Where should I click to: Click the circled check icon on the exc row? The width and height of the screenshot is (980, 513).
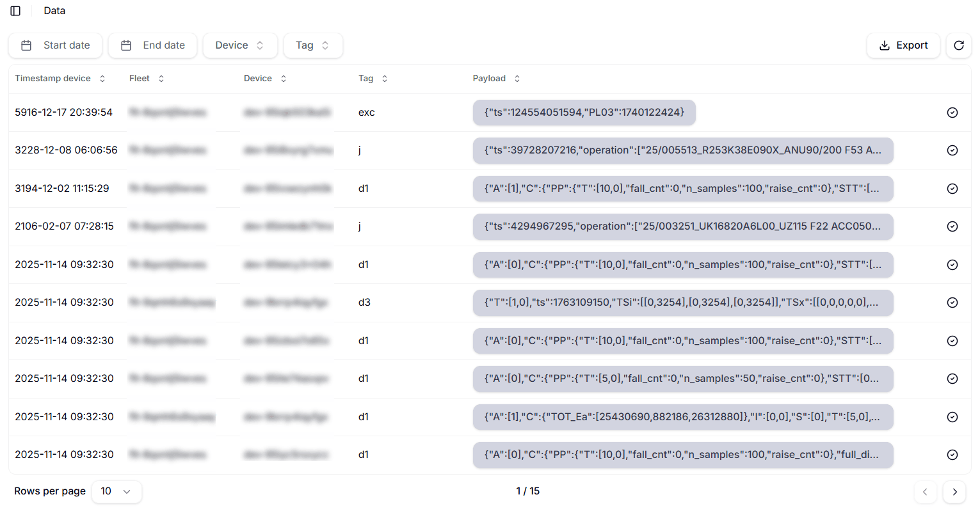point(952,113)
